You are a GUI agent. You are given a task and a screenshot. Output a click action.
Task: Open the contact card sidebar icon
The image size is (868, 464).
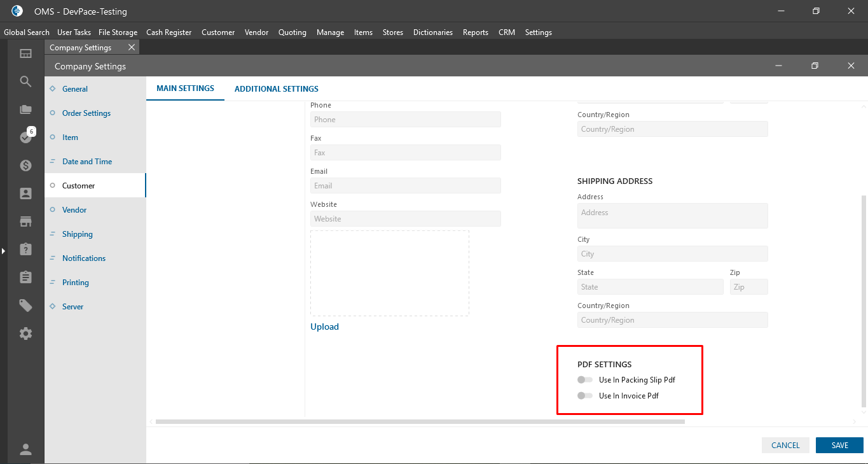coord(25,193)
